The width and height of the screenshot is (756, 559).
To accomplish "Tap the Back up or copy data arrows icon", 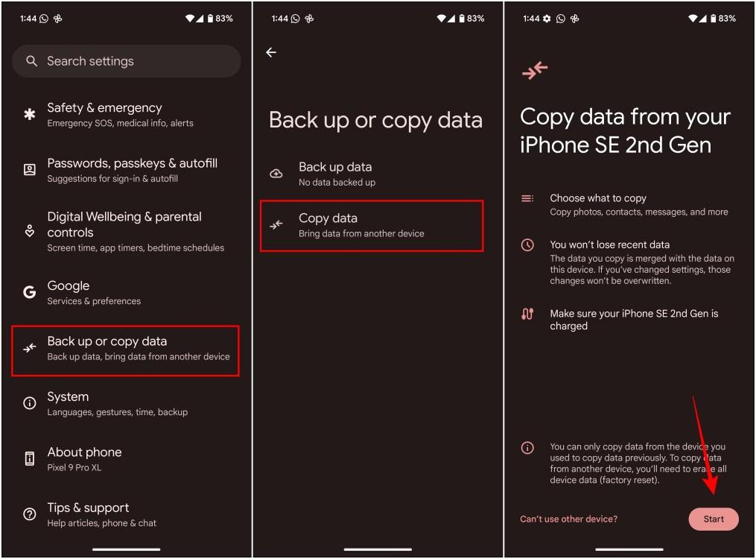I will 29,348.
